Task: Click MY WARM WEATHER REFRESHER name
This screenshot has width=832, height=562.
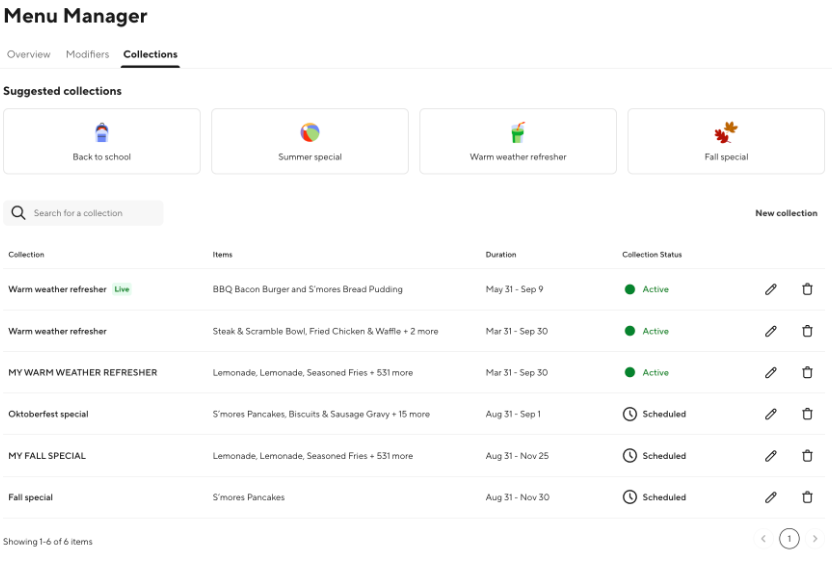Action: [x=83, y=373]
